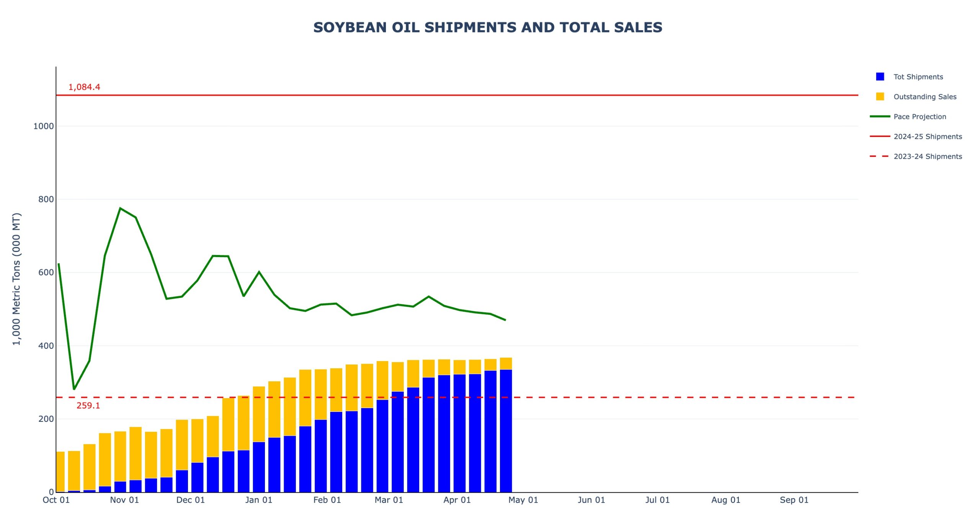
Task: Click the Outstanding Sales legend label
Action: [924, 97]
